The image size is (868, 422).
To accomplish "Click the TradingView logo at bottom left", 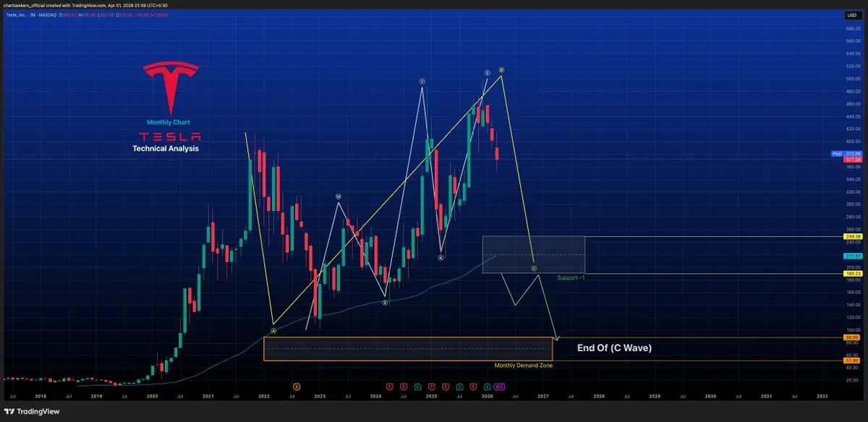I will [x=33, y=411].
